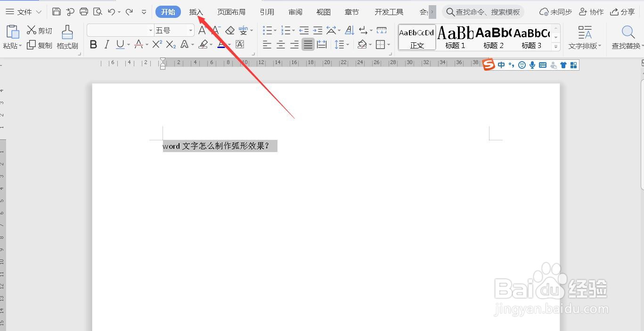Click the Print icon
Viewport: 644px width, 331px height.
[x=84, y=12]
